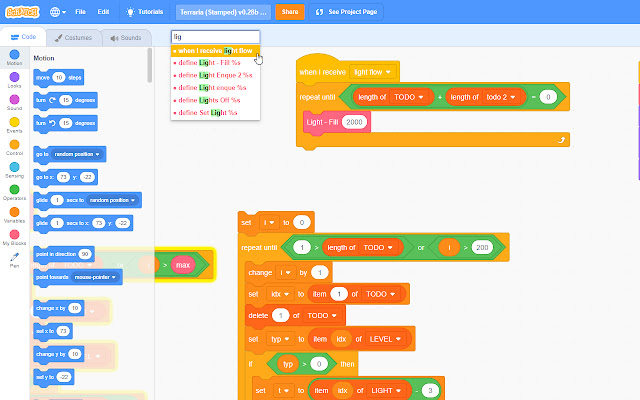This screenshot has width=640, height=400.
Task: Switch to the Costumes tab
Action: click(73, 38)
